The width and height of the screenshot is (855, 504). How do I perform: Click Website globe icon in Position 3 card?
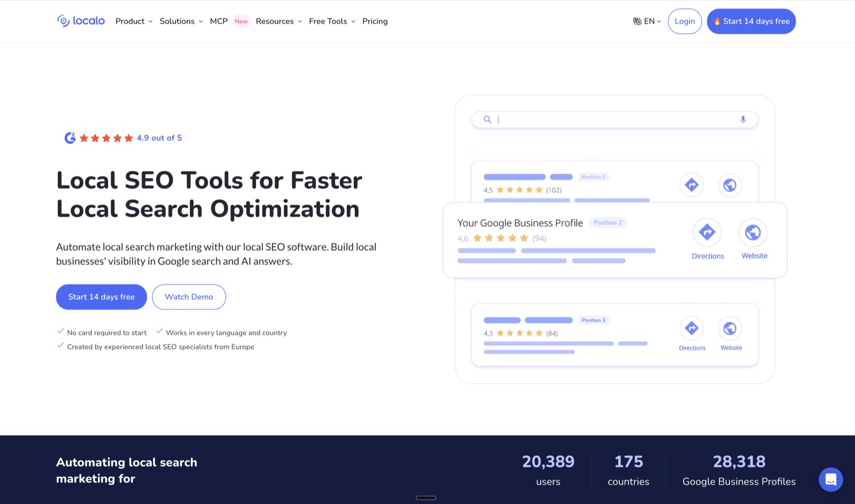tap(730, 328)
